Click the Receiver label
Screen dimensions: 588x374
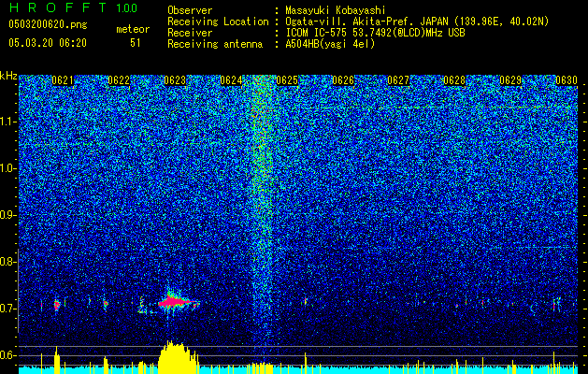click(190, 33)
